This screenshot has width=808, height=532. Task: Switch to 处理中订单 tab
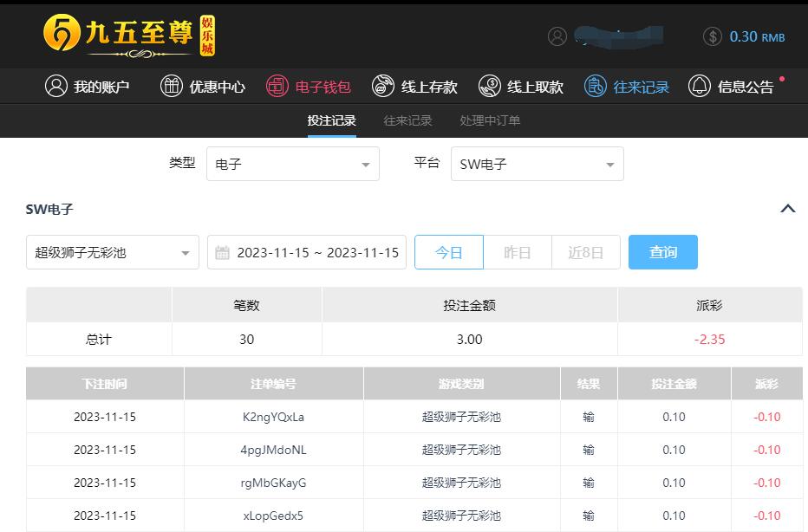(490, 120)
